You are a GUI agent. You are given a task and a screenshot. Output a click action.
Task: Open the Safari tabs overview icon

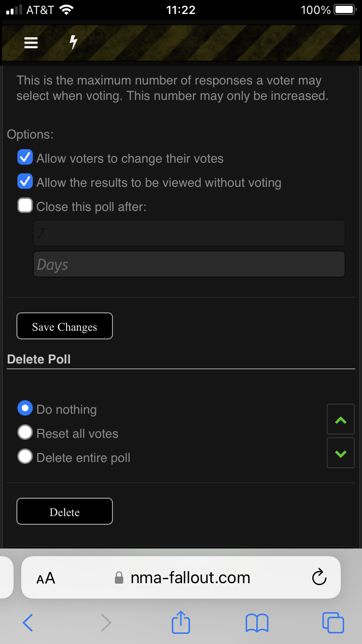click(333, 623)
